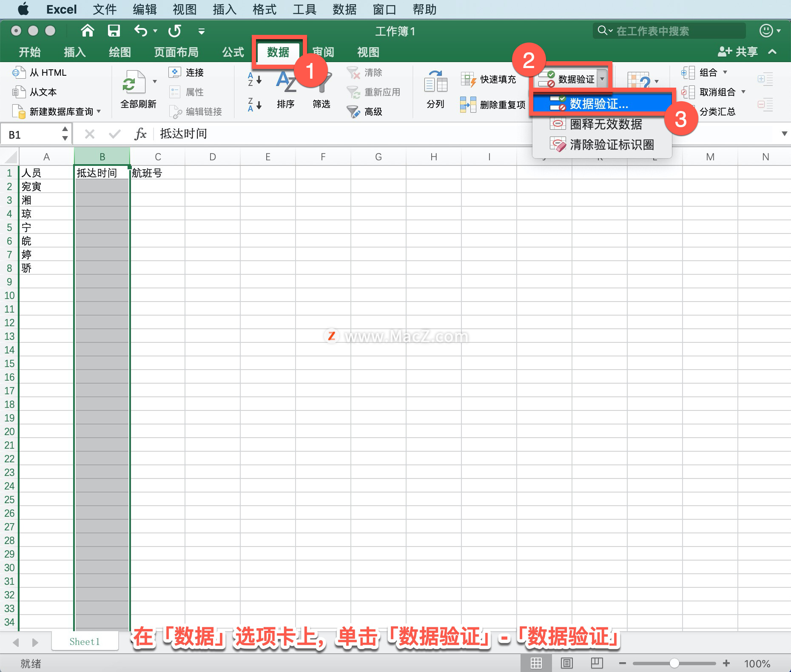Sort ascending A to Z icon

click(x=254, y=79)
